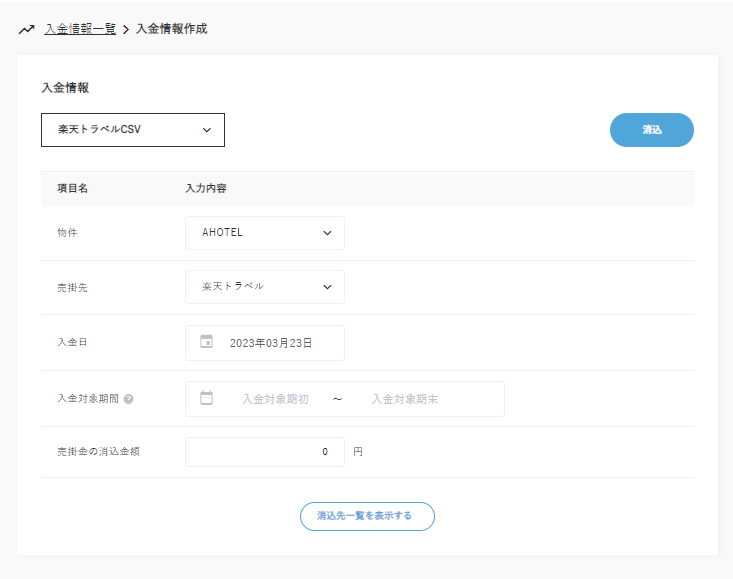Open the 売掛先 dropdown showing 楽天トラベル
This screenshot has height=579, width=733.
[x=265, y=287]
